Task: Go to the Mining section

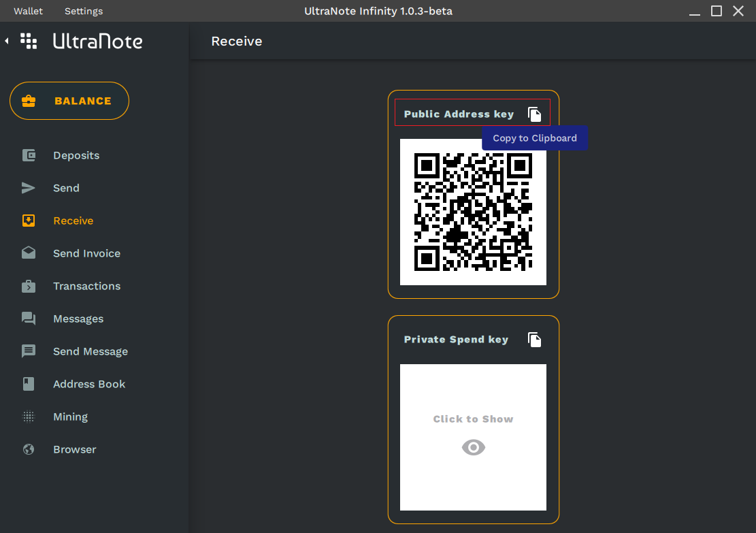Action: [x=70, y=417]
